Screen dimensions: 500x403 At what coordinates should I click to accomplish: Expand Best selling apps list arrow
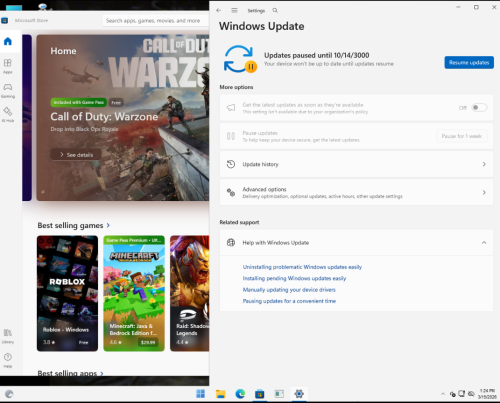102,373
